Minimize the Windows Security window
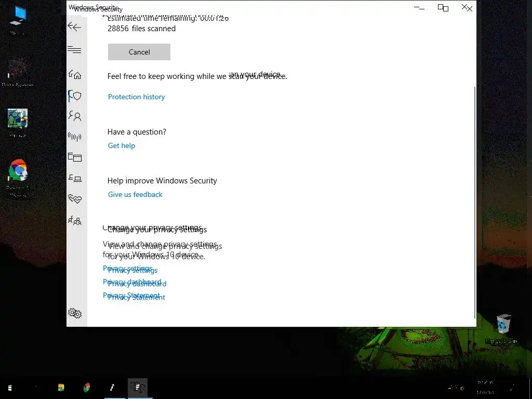 (420, 8)
